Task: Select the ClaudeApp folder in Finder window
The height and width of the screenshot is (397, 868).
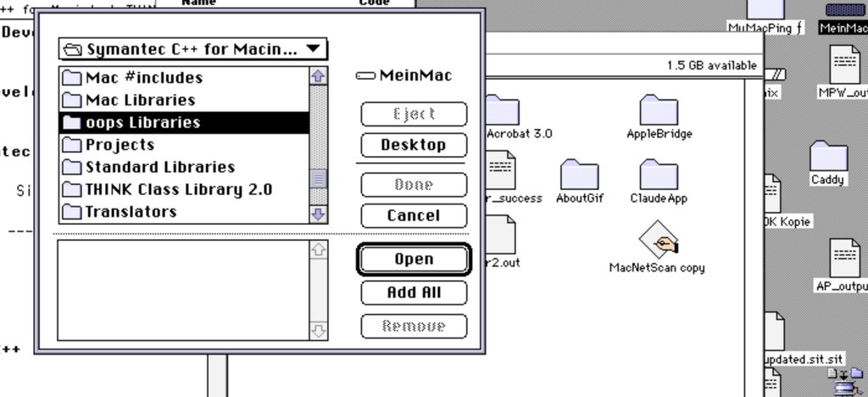Action: point(659,174)
